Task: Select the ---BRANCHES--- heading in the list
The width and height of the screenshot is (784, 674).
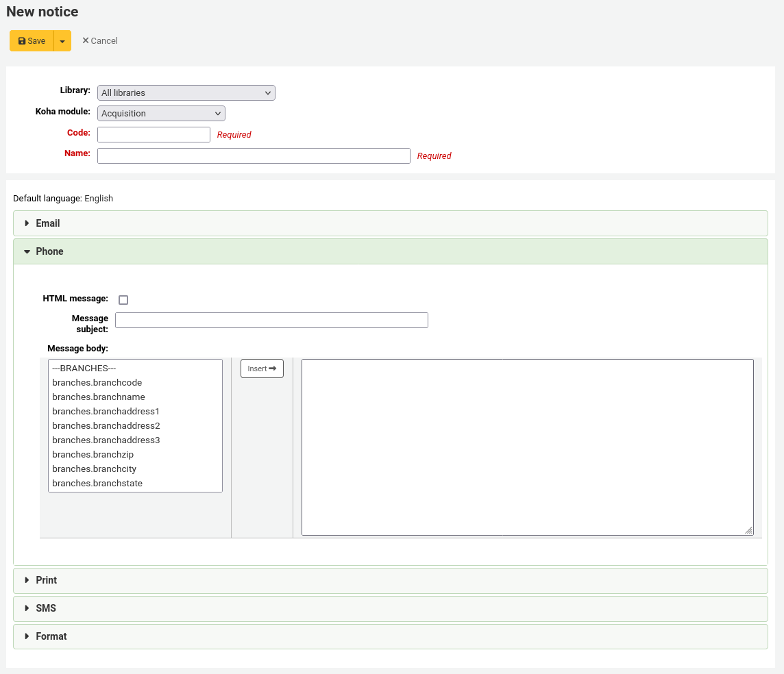Action: coord(84,368)
